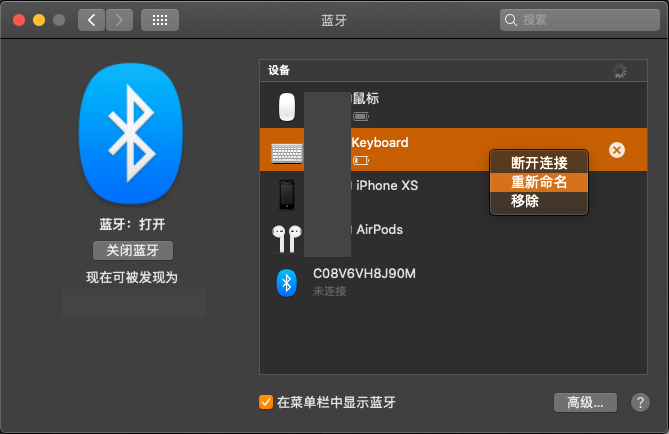
Task: Select 断开连接 from context menu
Action: [x=539, y=163]
